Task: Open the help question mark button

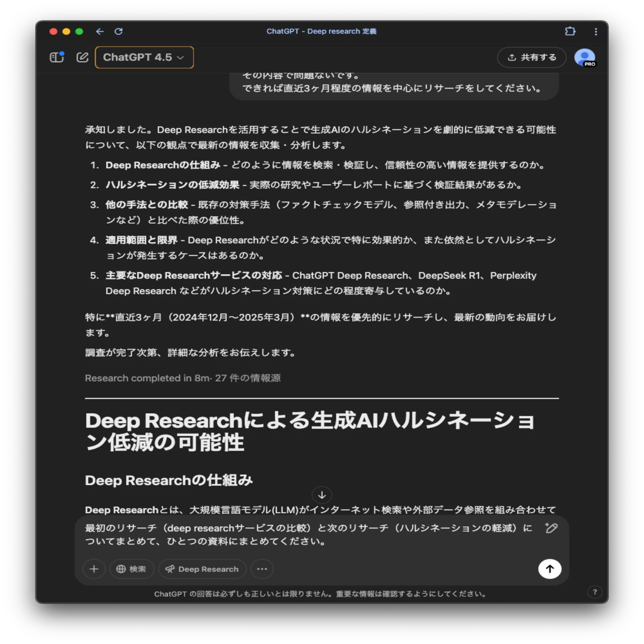Action: 595,592
